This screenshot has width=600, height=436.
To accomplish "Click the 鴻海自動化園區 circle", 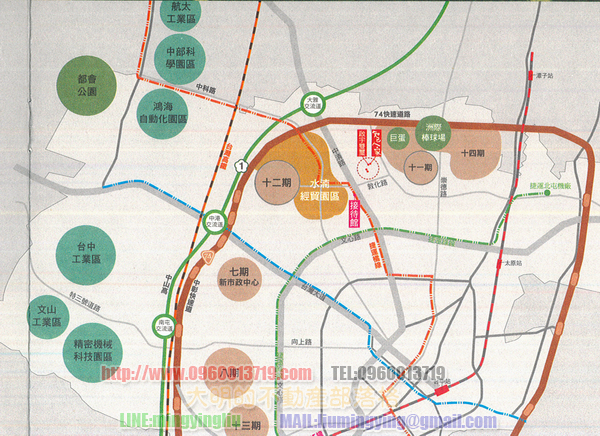I will pyautogui.click(x=181, y=103).
